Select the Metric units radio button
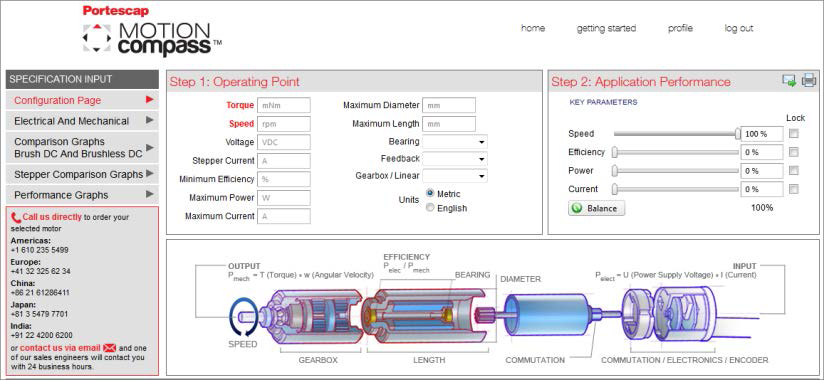824x380 pixels. coord(430,193)
